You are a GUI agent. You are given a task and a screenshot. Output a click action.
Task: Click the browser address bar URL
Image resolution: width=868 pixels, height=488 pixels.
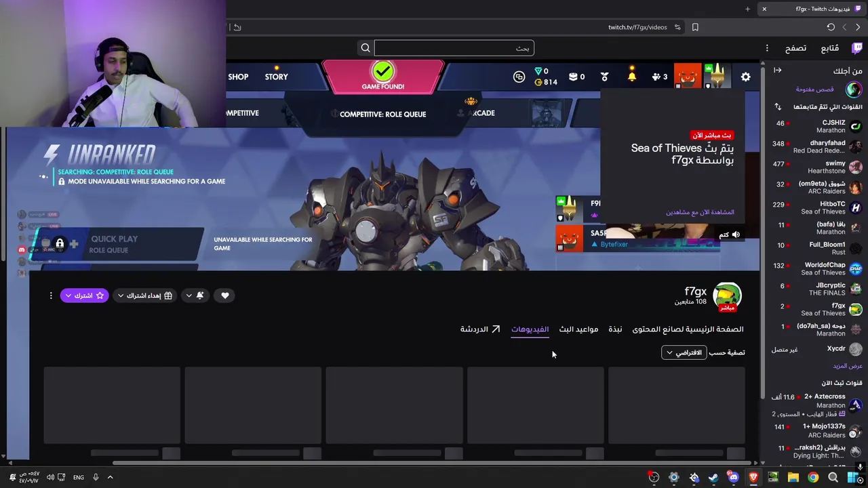coord(637,27)
